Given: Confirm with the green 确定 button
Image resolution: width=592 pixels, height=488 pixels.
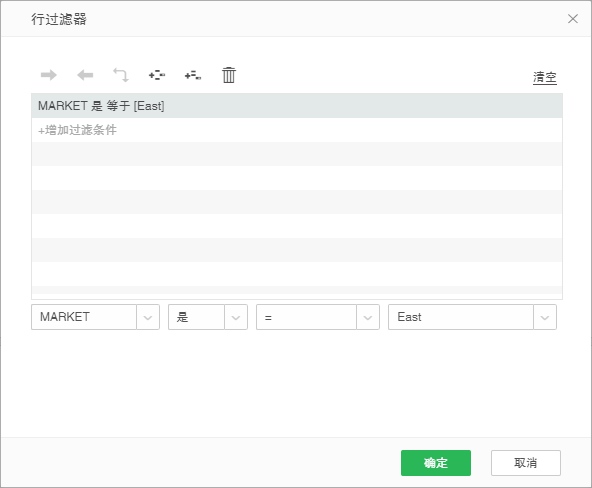Looking at the screenshot, I should tap(436, 463).
